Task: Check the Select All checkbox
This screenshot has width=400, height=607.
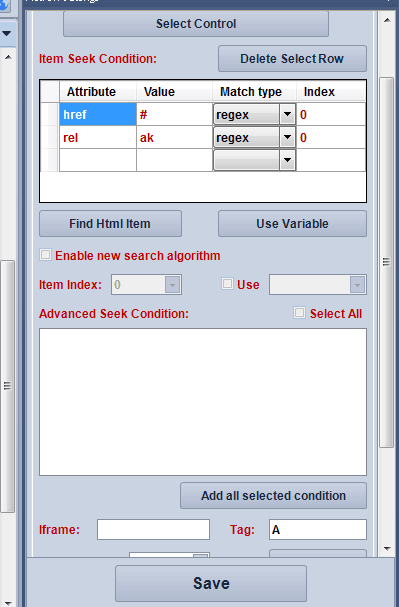Action: point(299,313)
